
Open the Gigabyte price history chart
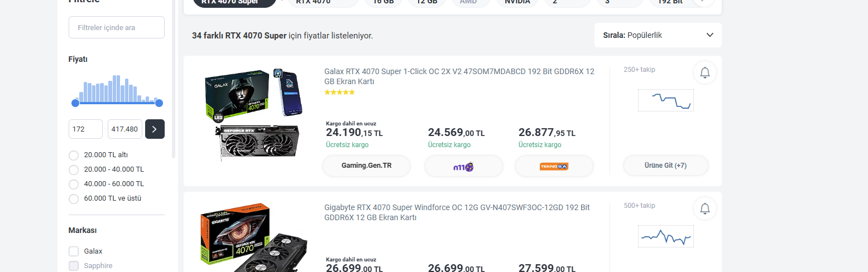665,236
